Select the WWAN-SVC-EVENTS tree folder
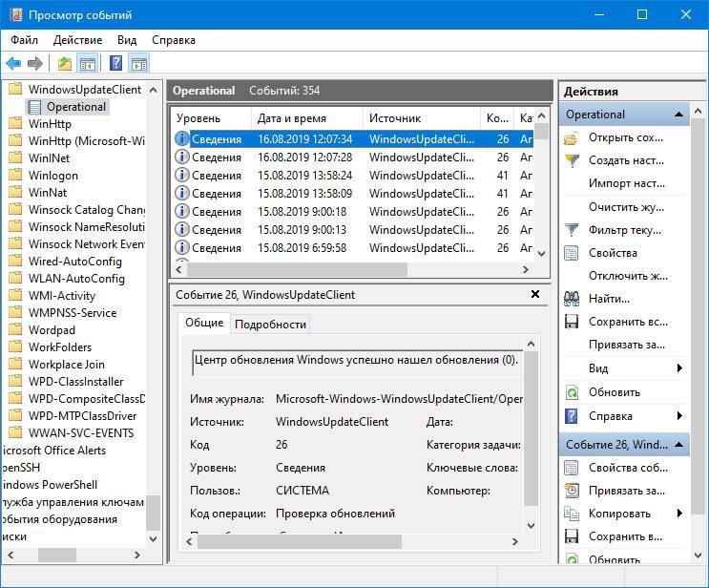The width and height of the screenshot is (709, 588). point(81,433)
